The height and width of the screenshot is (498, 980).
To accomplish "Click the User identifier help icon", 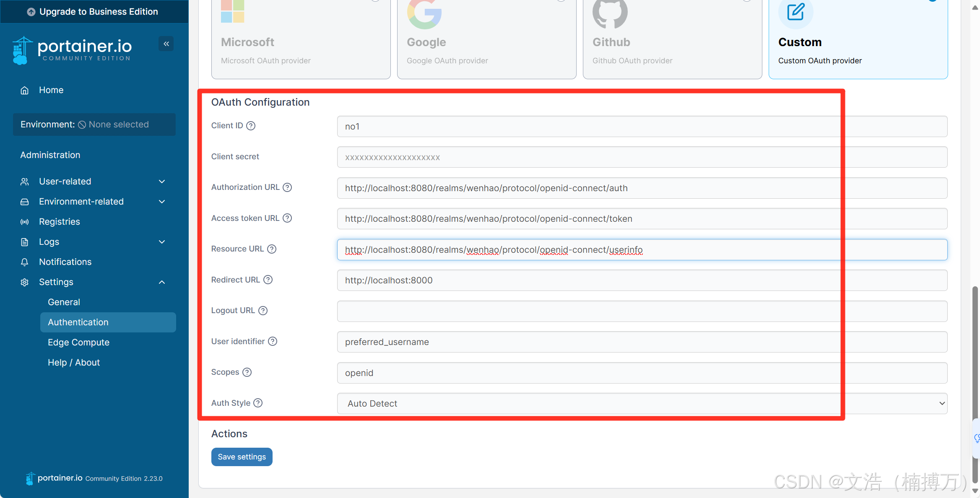I will pos(273,341).
